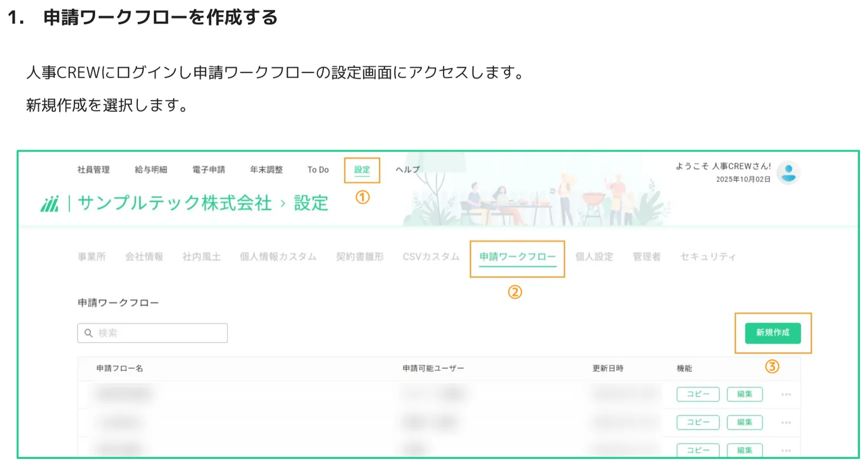The image size is (868, 467).
Task: Click コピー button in first row
Action: (x=698, y=394)
